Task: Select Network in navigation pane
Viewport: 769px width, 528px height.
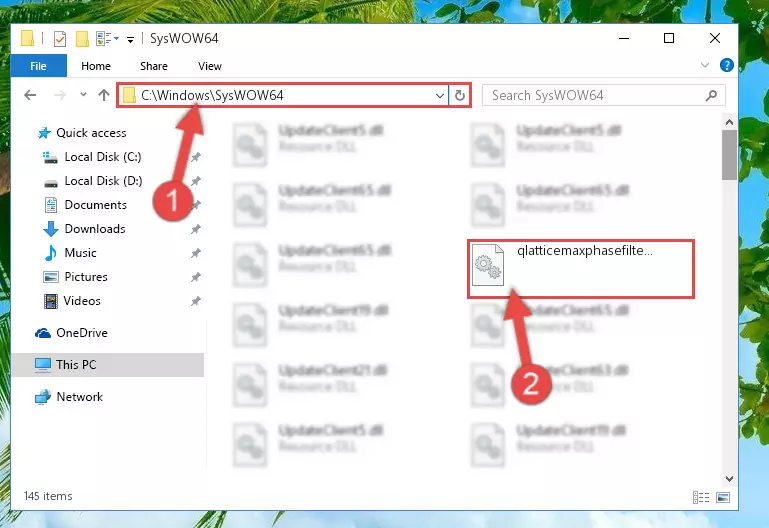Action: pyautogui.click(x=79, y=397)
